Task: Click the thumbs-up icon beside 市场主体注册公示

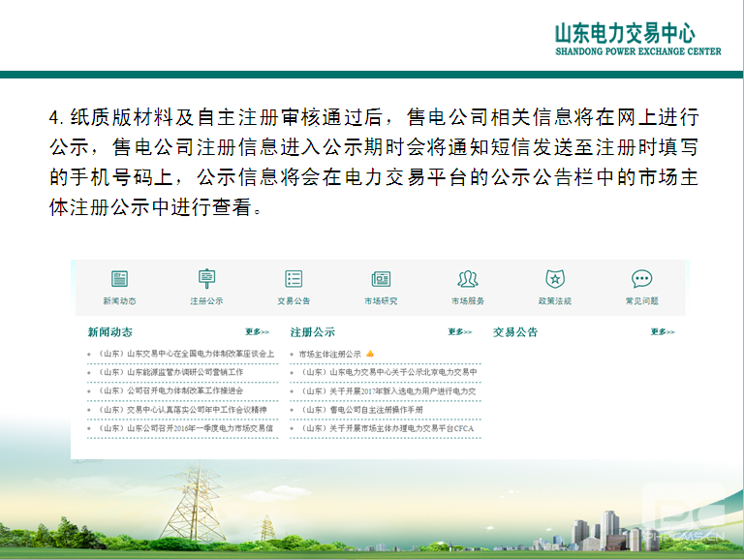Action: click(370, 354)
